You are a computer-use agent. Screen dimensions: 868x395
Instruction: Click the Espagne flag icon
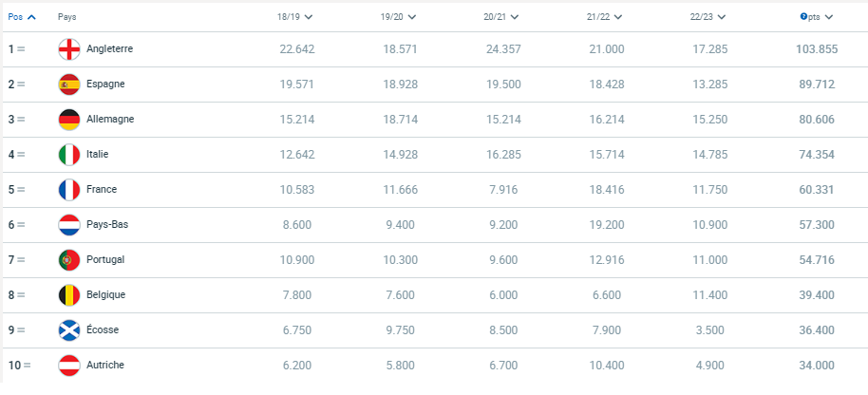69,85
